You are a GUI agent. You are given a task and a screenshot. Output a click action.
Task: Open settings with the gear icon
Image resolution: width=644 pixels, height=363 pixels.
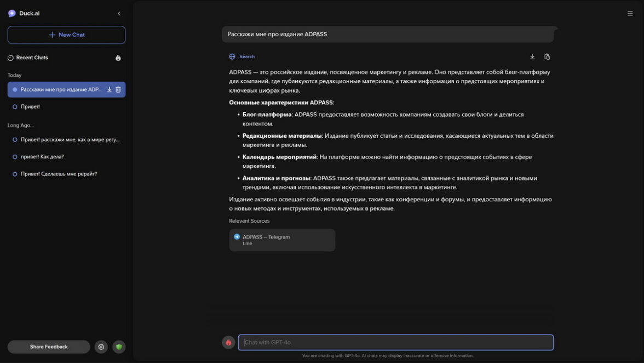pyautogui.click(x=101, y=347)
